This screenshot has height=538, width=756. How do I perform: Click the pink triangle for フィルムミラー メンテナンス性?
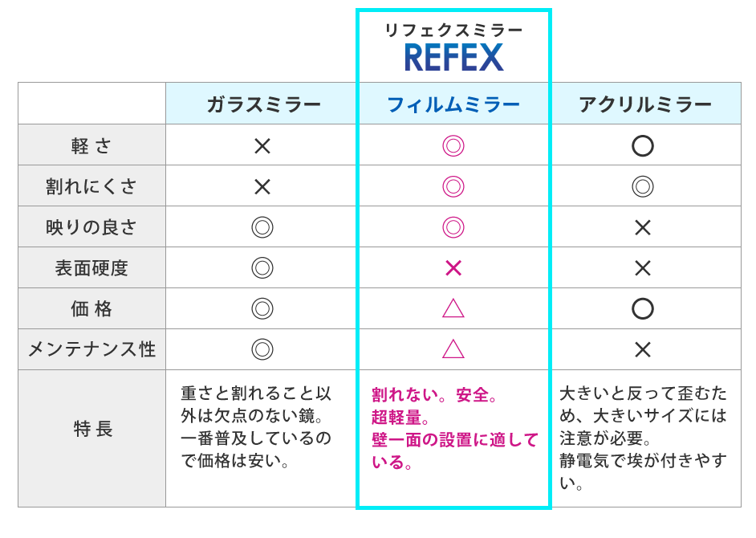pyautogui.click(x=453, y=349)
